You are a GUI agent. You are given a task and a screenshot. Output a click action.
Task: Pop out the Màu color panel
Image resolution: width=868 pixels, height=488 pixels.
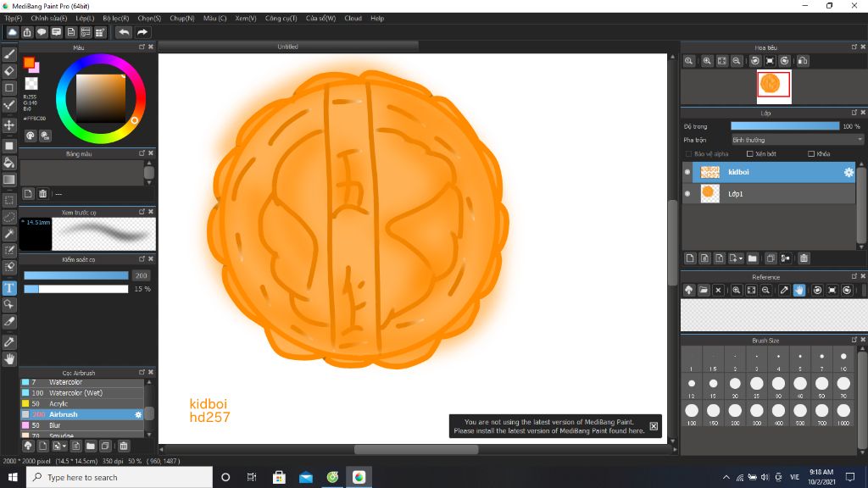(142, 47)
